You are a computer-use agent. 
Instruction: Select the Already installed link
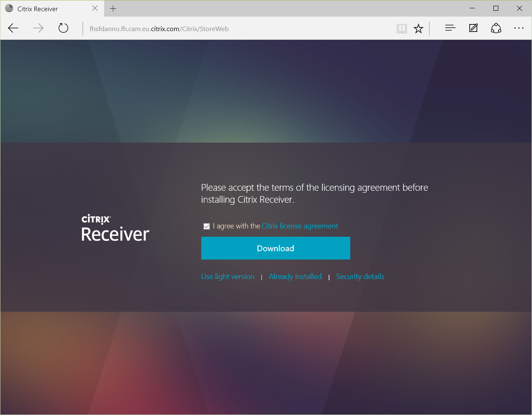[x=295, y=277]
